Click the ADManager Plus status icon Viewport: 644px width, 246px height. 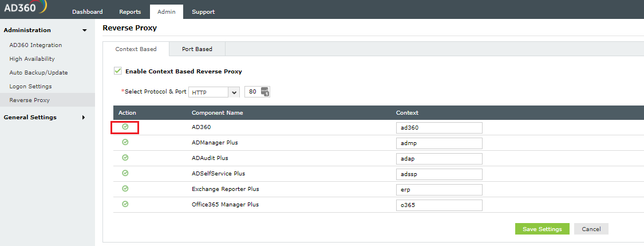point(125,142)
